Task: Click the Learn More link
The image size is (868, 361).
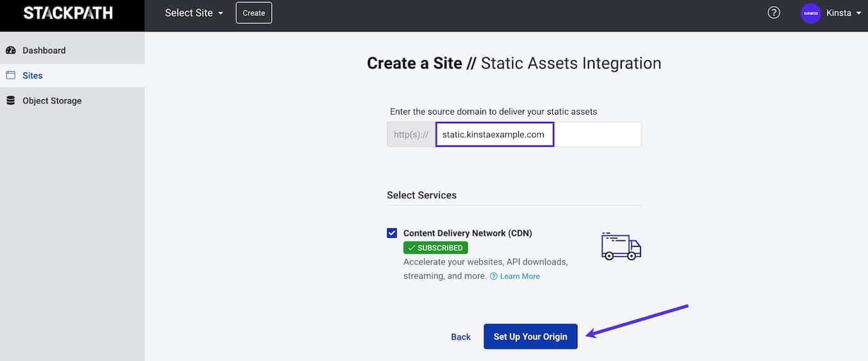Action: pyautogui.click(x=520, y=276)
